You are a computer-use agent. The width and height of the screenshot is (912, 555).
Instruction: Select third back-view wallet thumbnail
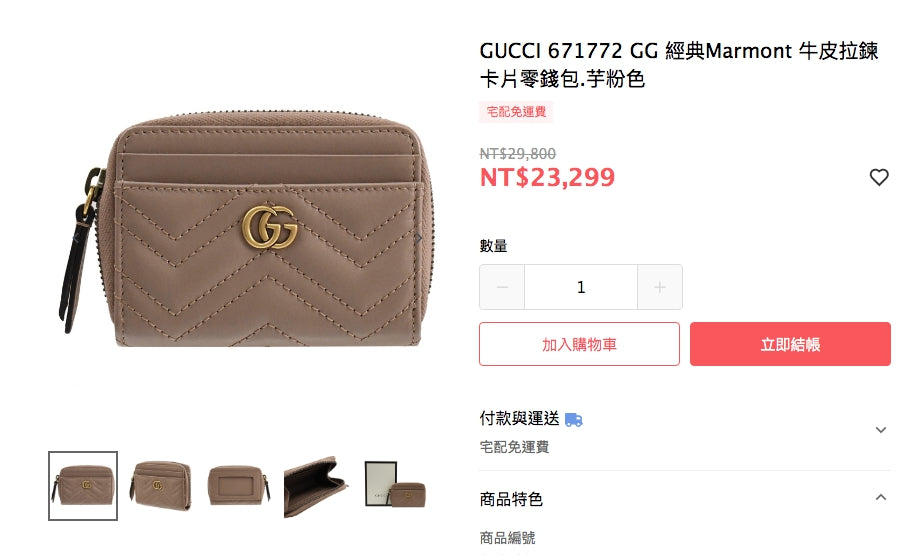tap(238, 486)
